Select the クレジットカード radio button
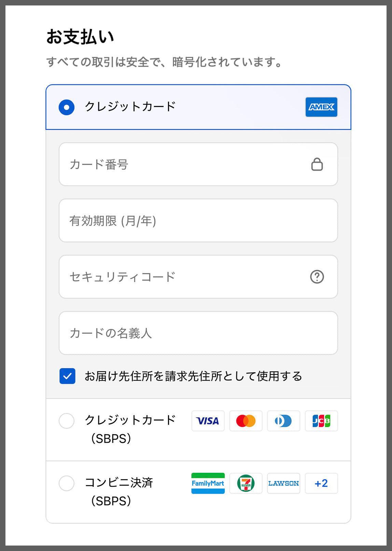Image resolution: width=392 pixels, height=551 pixels. (67, 107)
